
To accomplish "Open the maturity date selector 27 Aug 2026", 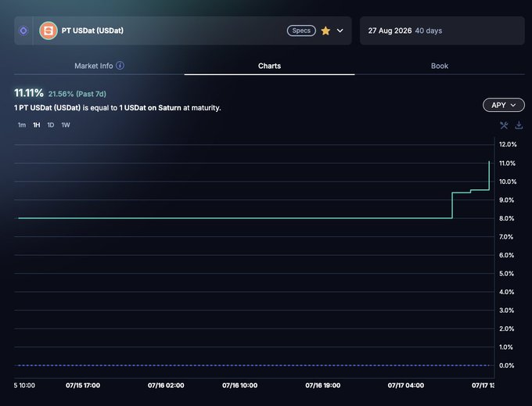I will tap(442, 31).
